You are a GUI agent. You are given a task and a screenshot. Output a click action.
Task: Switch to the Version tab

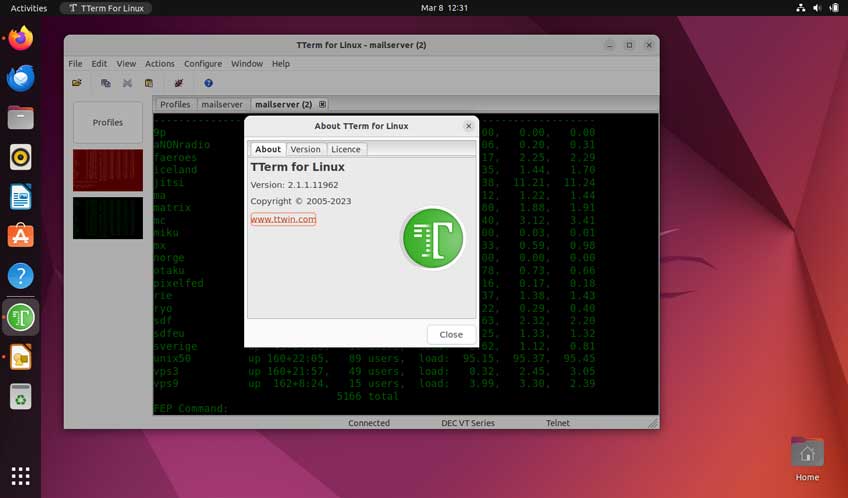(305, 149)
